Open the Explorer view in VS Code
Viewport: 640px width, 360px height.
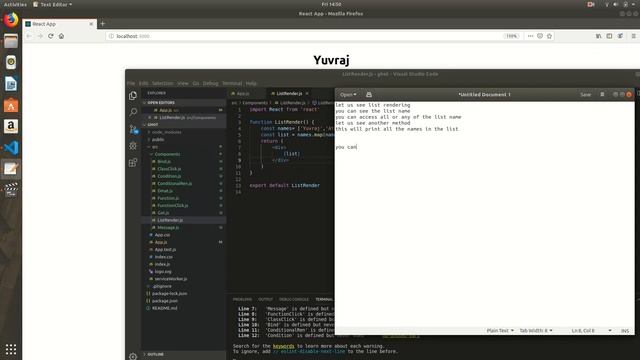click(x=133, y=96)
